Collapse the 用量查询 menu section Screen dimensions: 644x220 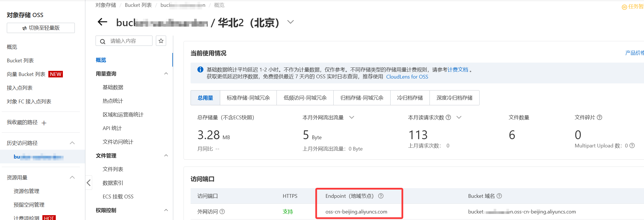pyautogui.click(x=166, y=74)
